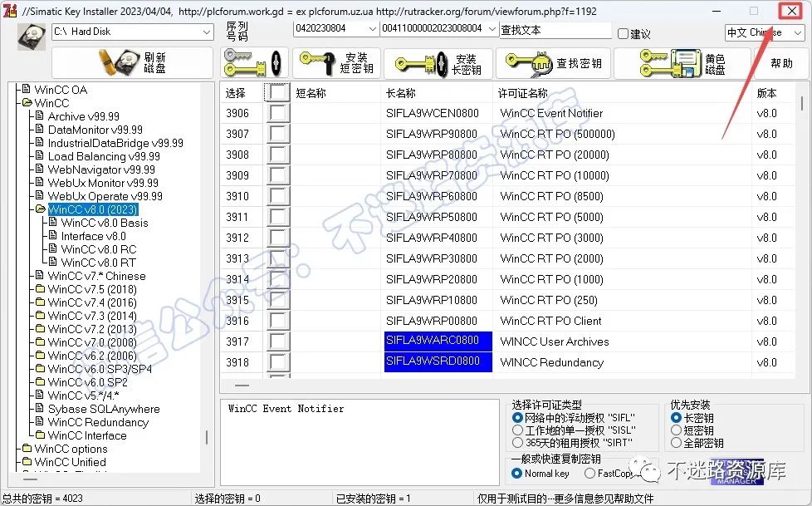Click the Refresh Disk (刷新磁盘) button

[x=132, y=63]
